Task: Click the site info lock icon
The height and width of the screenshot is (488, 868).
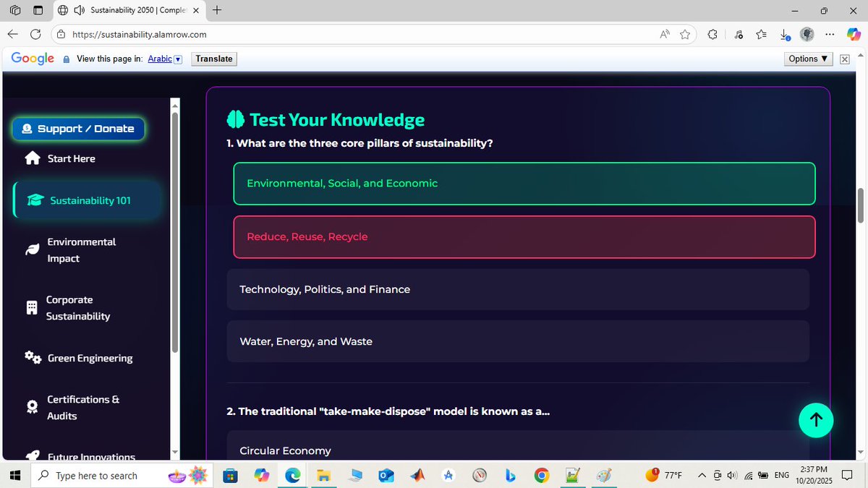Action: click(61, 34)
